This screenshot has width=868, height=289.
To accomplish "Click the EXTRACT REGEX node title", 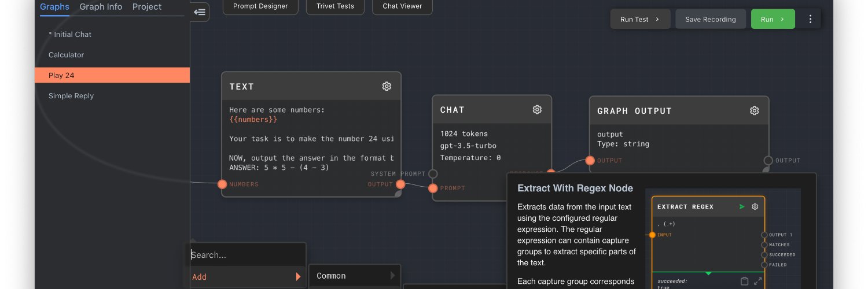I will tap(686, 206).
